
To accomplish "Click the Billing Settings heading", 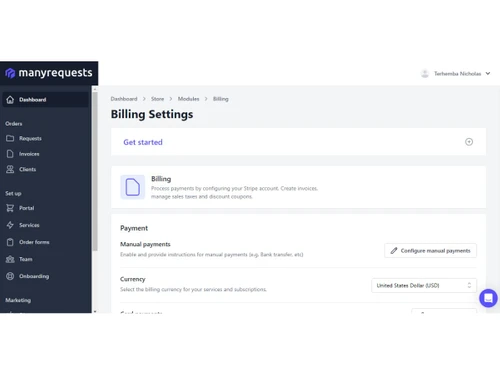I will pos(152,114).
